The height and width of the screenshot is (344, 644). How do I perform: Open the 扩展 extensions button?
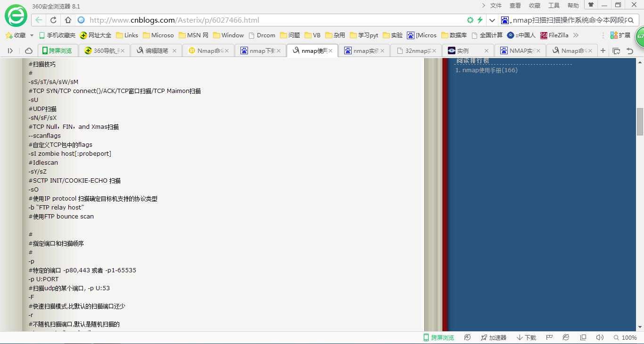point(620,35)
